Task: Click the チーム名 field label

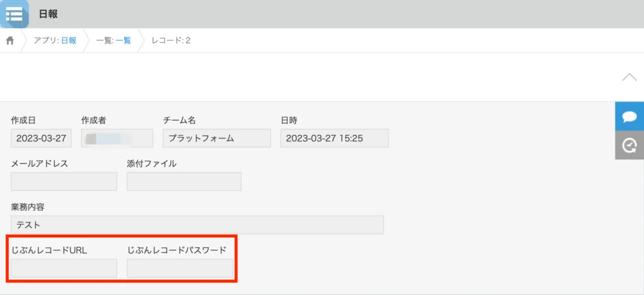Action: (x=179, y=120)
